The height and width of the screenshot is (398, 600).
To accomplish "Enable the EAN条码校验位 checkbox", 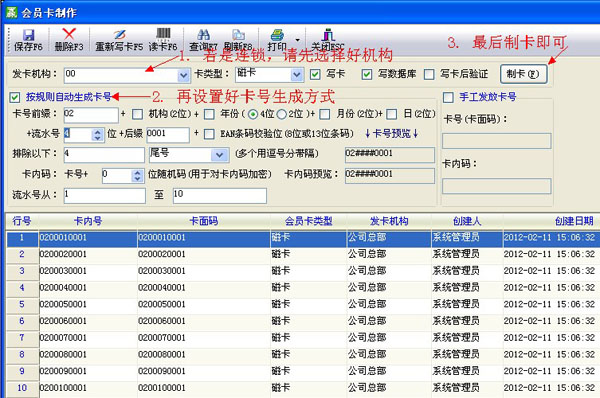I will pos(209,134).
